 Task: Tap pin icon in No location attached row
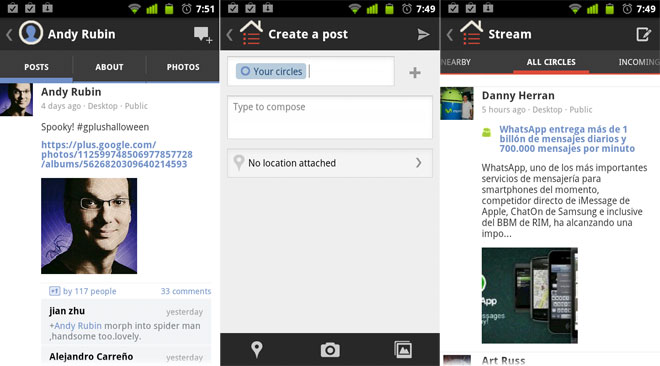(x=239, y=163)
